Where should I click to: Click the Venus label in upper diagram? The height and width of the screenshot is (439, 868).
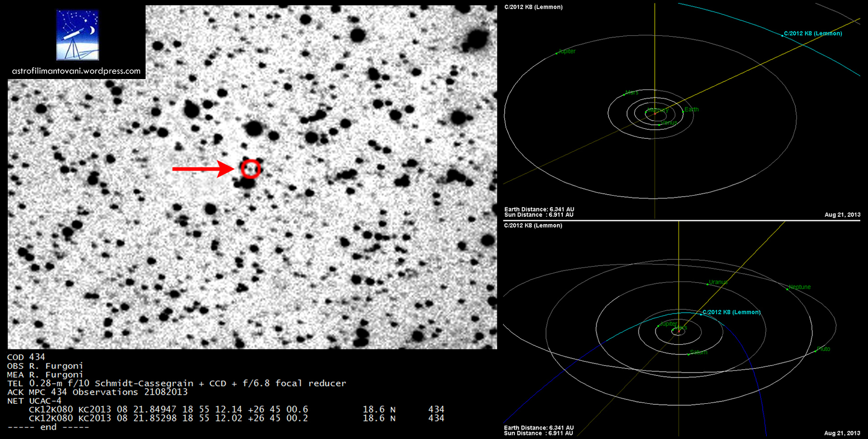point(669,123)
